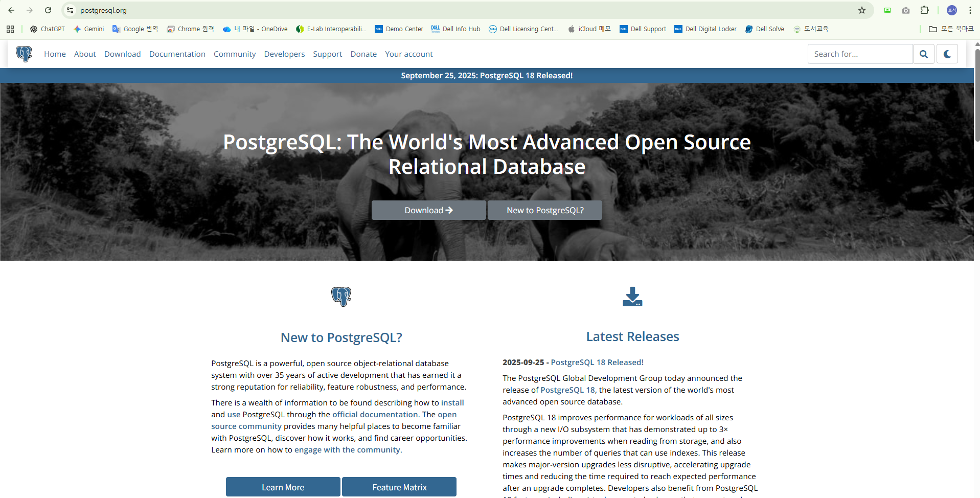The height and width of the screenshot is (498, 980).
Task: Open the 도서교육 bookmark
Action: click(x=811, y=29)
